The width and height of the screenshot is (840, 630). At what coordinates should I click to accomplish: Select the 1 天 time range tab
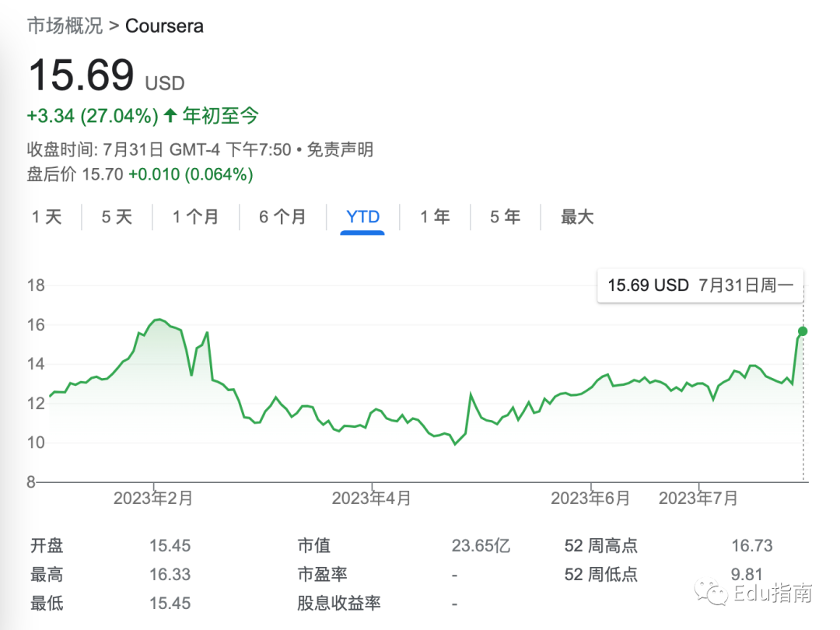47,217
